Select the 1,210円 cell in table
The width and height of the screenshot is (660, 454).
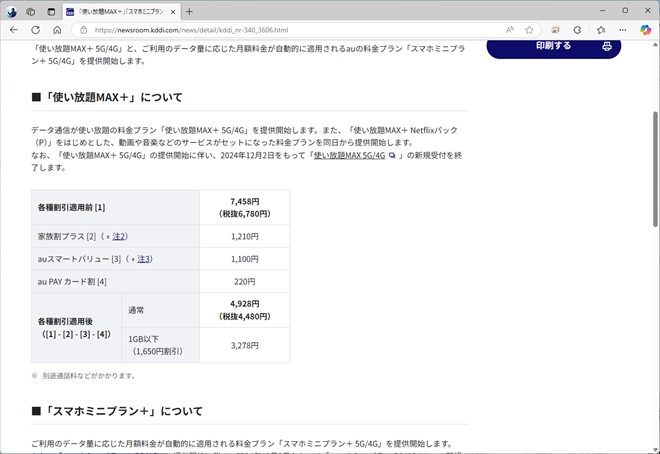coord(245,236)
